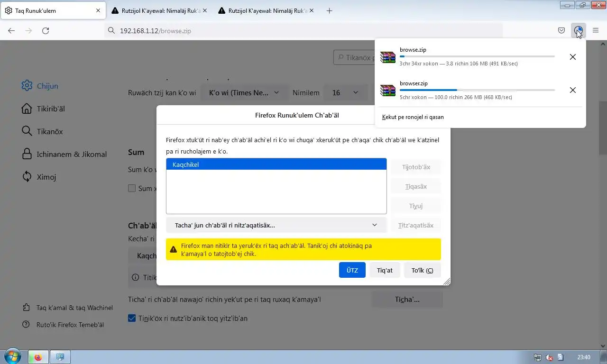Click the Ticha'... button
Image resolution: width=607 pixels, height=364 pixels.
407,299
